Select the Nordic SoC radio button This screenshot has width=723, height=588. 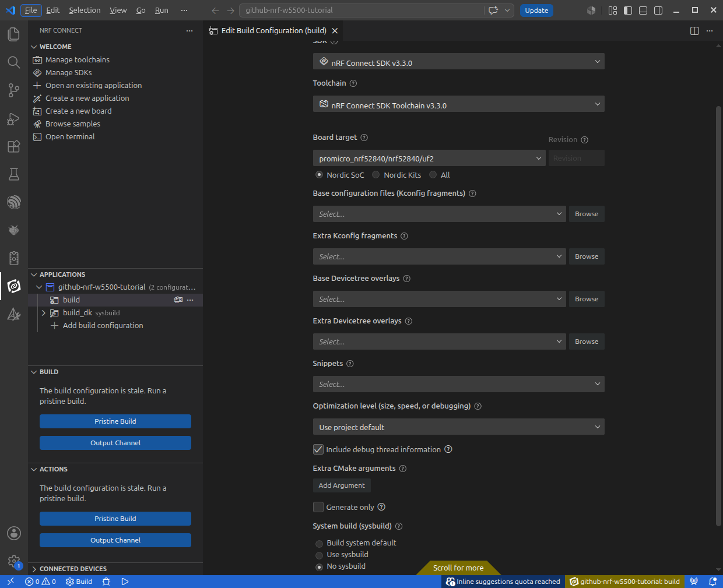click(x=319, y=175)
